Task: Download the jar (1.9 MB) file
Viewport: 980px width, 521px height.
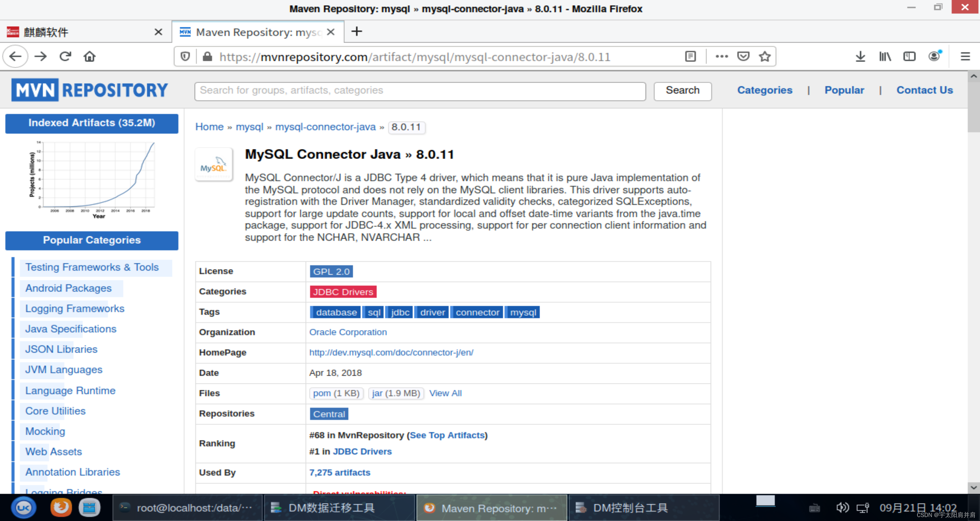Action: click(396, 393)
